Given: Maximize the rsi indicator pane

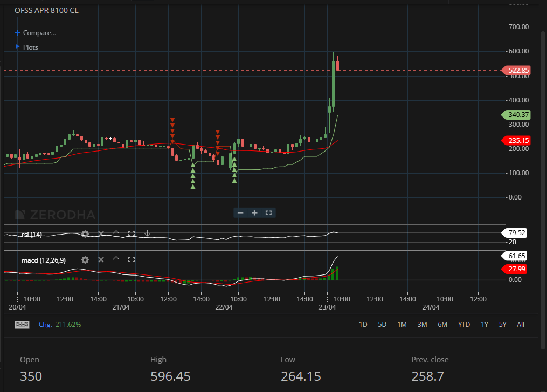Looking at the screenshot, I should tap(131, 234).
